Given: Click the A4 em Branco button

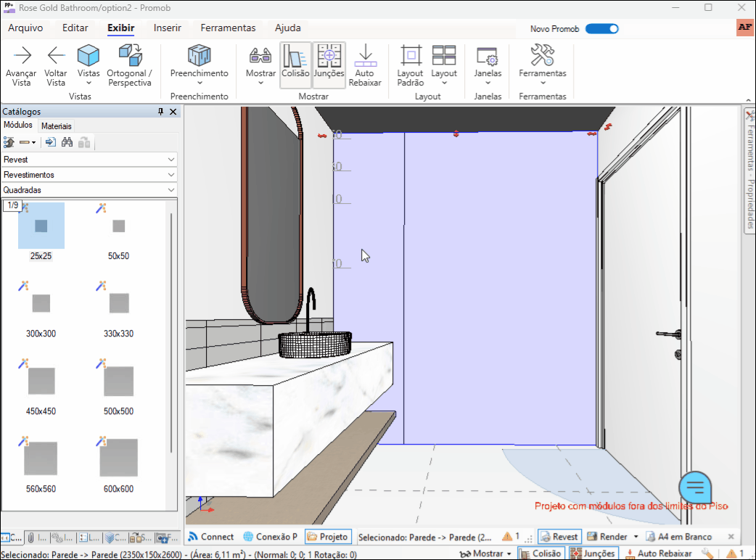Looking at the screenshot, I should pos(679,536).
